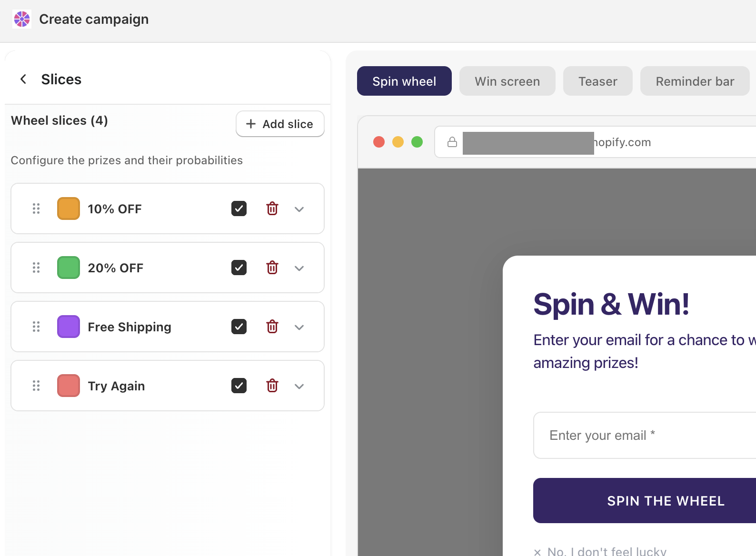
Task: Click the Add slice button
Action: click(x=280, y=124)
